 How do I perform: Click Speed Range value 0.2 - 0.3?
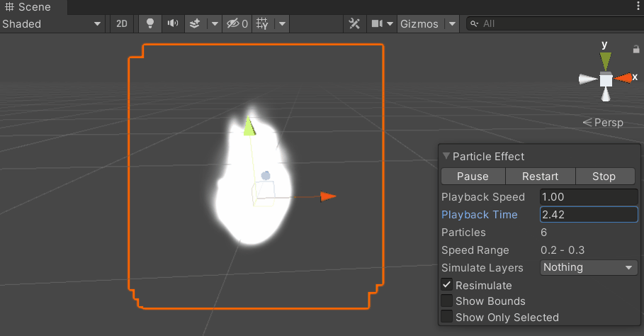pyautogui.click(x=563, y=250)
